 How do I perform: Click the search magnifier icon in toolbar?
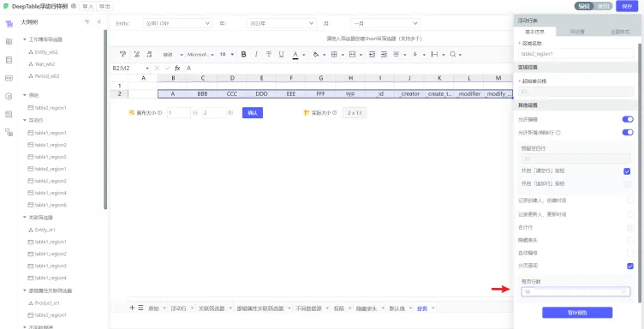coord(453,54)
